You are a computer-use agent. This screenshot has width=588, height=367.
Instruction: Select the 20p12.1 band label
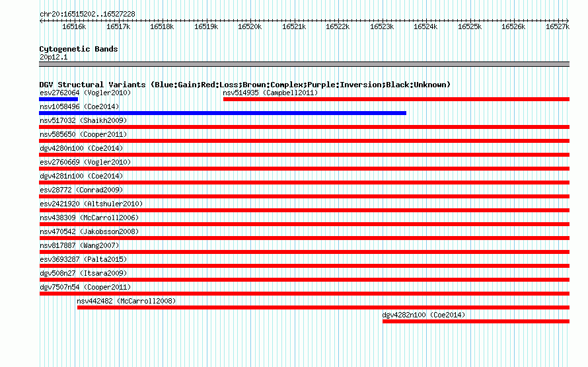54,57
